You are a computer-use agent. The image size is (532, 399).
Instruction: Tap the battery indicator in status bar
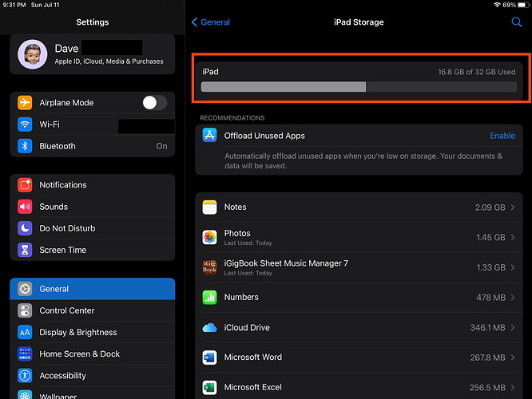523,5
